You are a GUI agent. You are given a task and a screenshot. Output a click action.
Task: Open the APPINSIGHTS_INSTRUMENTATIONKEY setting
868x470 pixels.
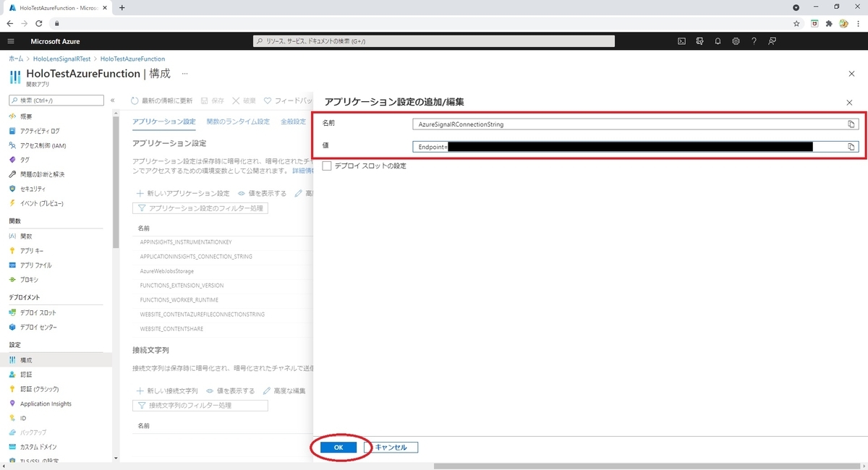186,242
